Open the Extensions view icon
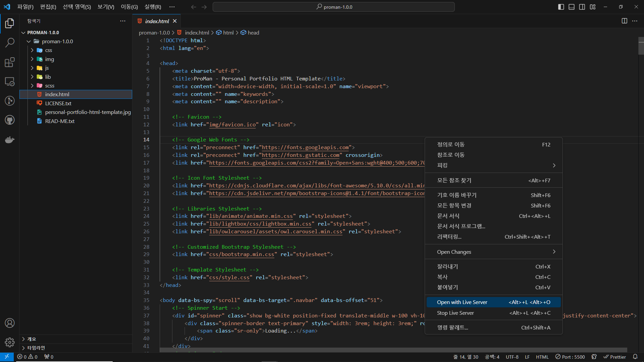Viewport: 644px width, 362px height. (10, 62)
